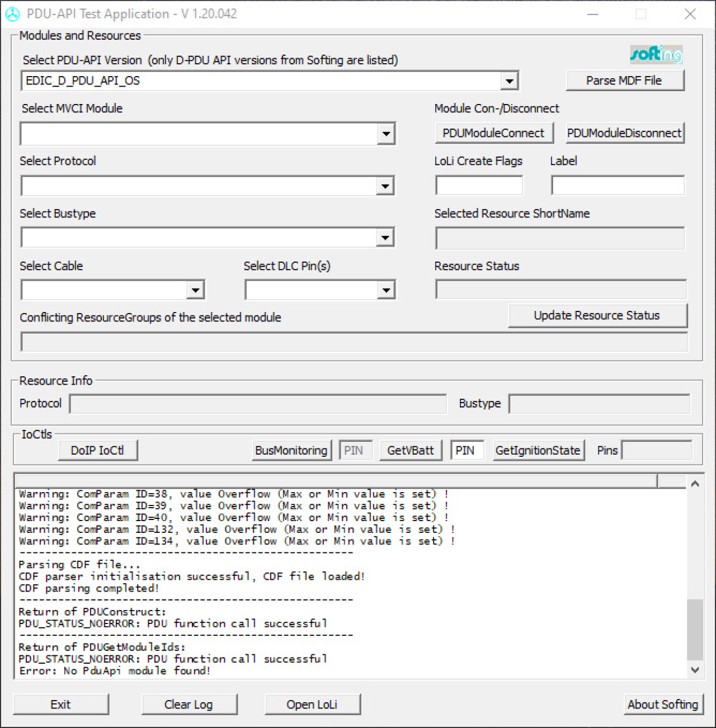The width and height of the screenshot is (716, 728).
Task: Open the Select Protocol dropdown
Action: 385,186
